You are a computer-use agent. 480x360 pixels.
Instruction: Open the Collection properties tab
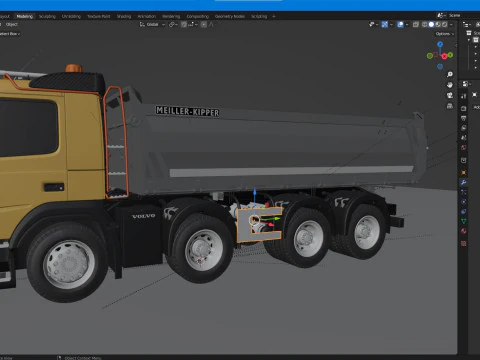click(x=464, y=160)
